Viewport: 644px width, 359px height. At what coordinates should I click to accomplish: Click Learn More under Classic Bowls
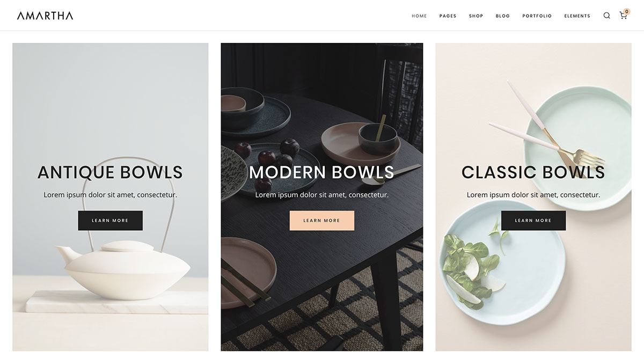point(533,221)
